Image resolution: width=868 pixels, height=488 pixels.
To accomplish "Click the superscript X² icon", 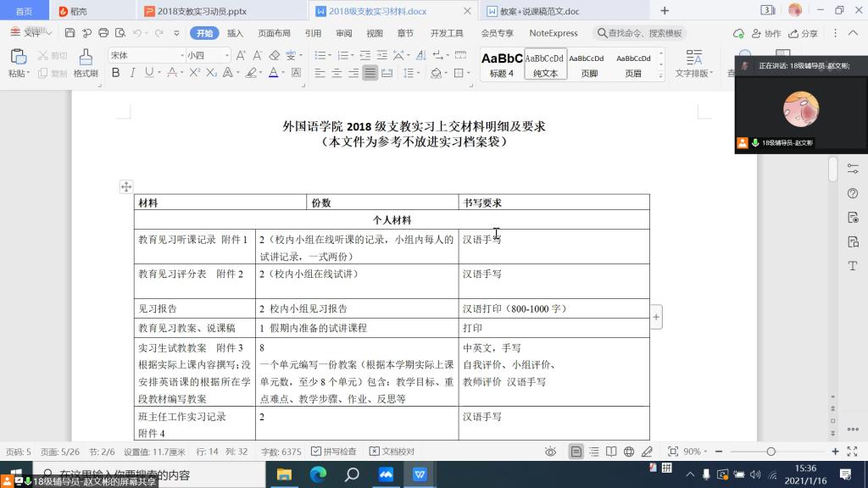I will (x=195, y=73).
